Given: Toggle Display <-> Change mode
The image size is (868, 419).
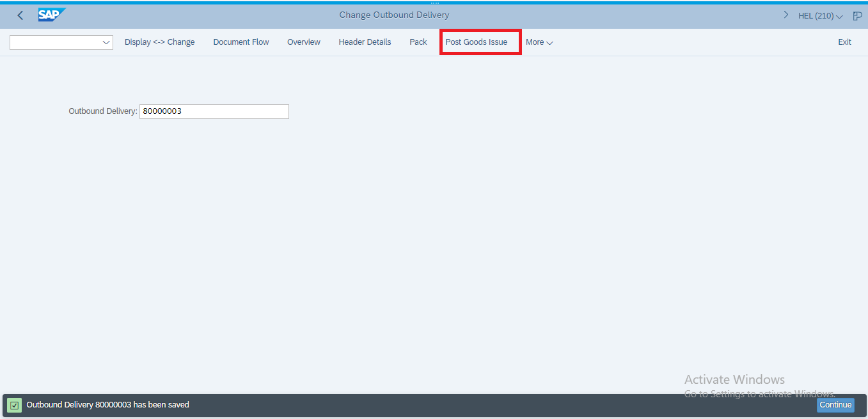Looking at the screenshot, I should (159, 42).
